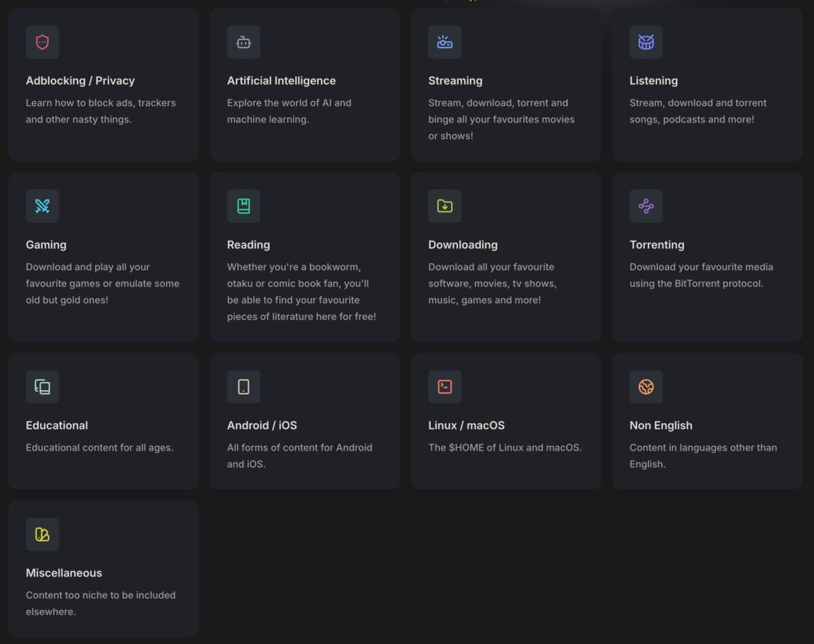Click the crossed swords Gaming icon
Image resolution: width=814 pixels, height=644 pixels.
[x=42, y=206]
